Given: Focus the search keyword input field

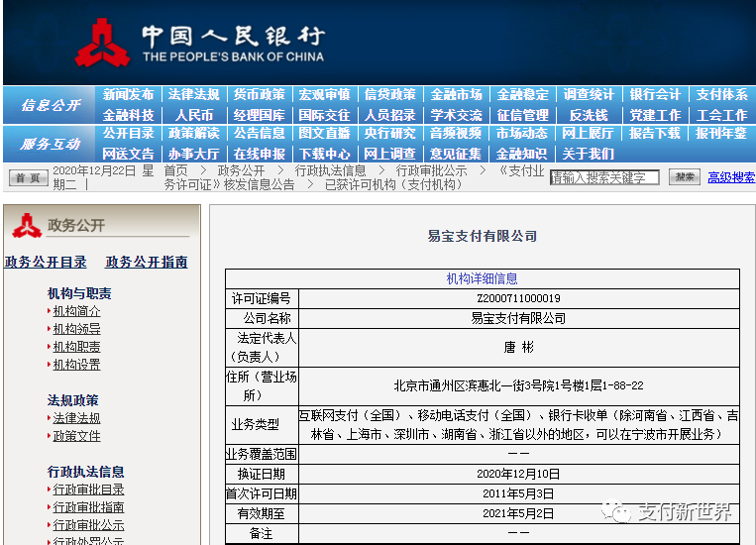Looking at the screenshot, I should coord(604,177).
